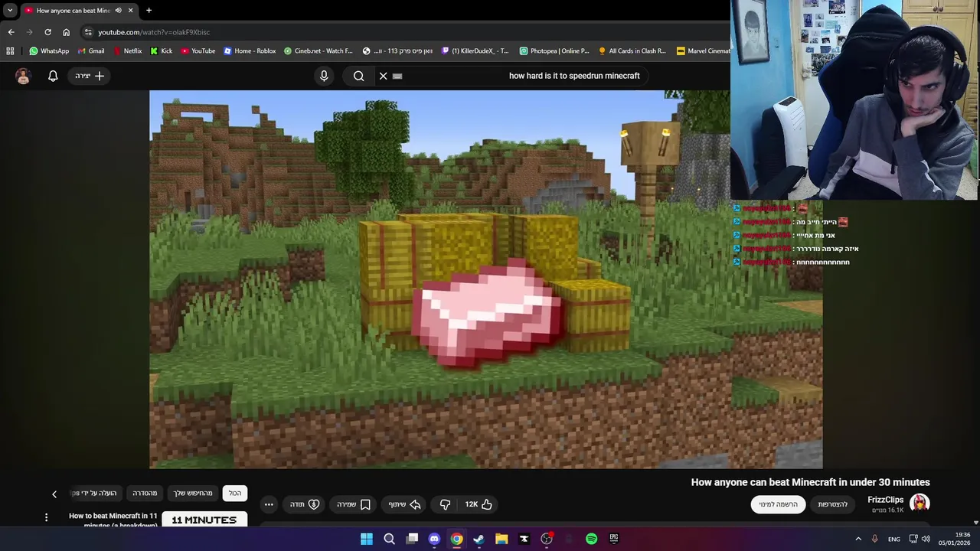980x551 pixels.
Task: Open Steam from the taskbar
Action: 479,539
